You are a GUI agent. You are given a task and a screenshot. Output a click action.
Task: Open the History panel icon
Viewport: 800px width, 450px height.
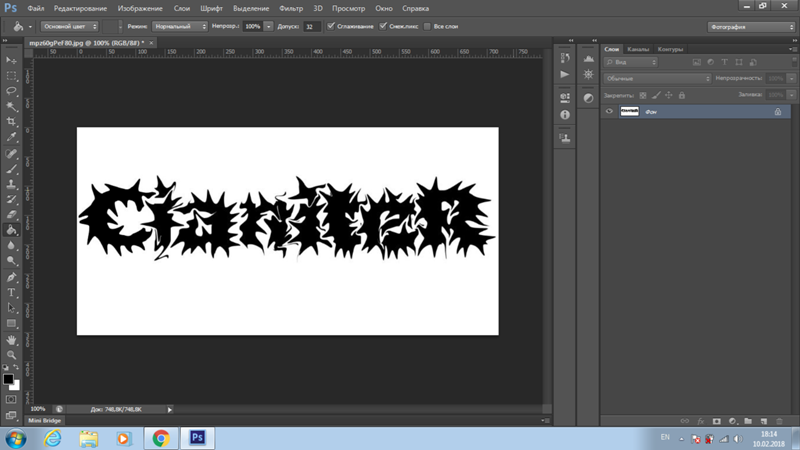565,58
